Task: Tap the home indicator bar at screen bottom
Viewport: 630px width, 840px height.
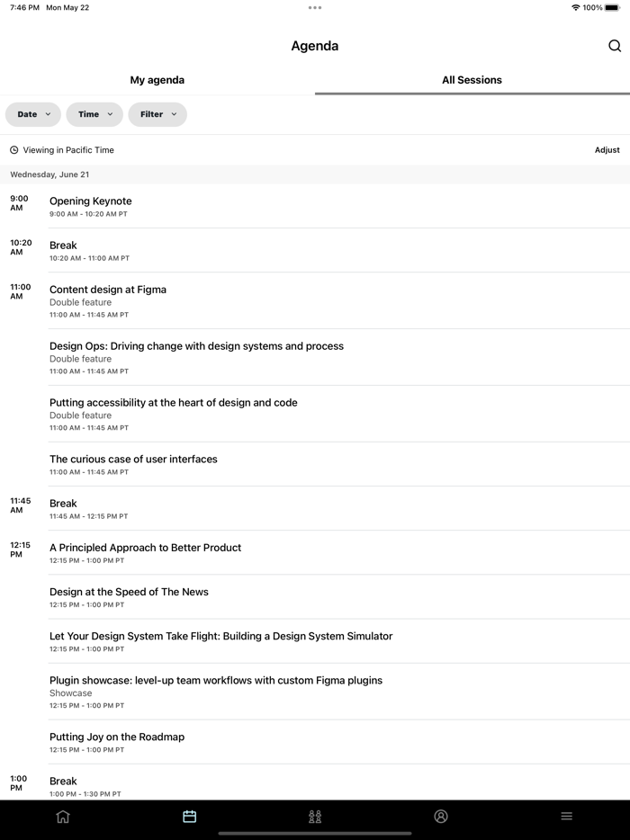Action: 315,835
